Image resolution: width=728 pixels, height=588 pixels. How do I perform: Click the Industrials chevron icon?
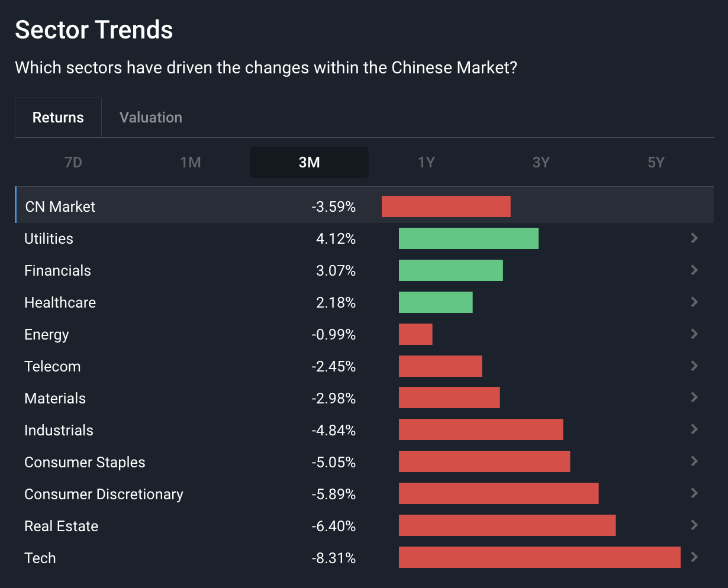point(694,429)
